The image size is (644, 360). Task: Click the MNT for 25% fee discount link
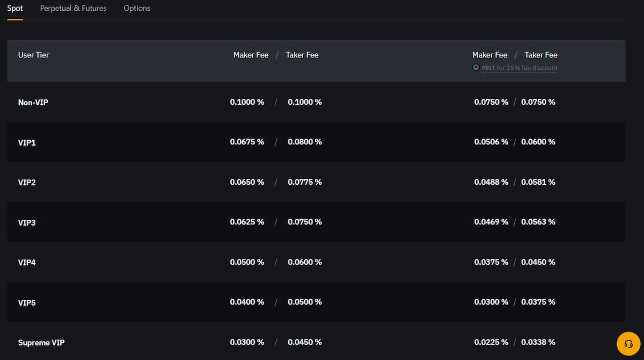[x=519, y=68]
